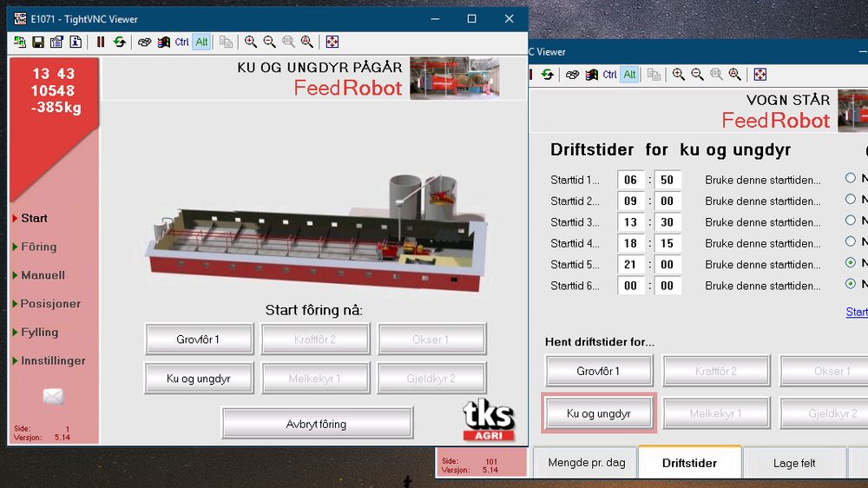The width and height of the screenshot is (868, 488).
Task: Select radio button for Starttid 1 row
Action: click(x=851, y=178)
